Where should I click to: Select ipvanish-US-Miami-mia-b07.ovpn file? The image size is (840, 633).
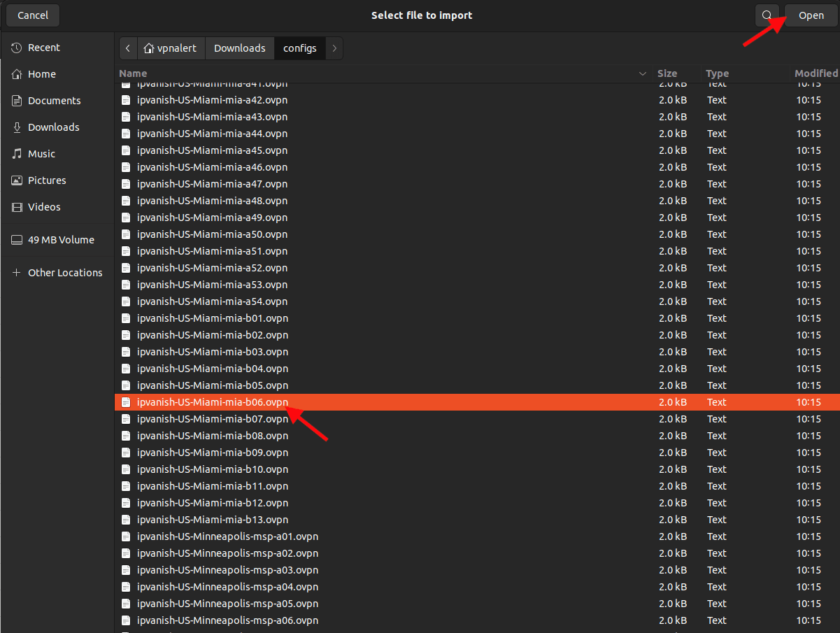click(212, 419)
